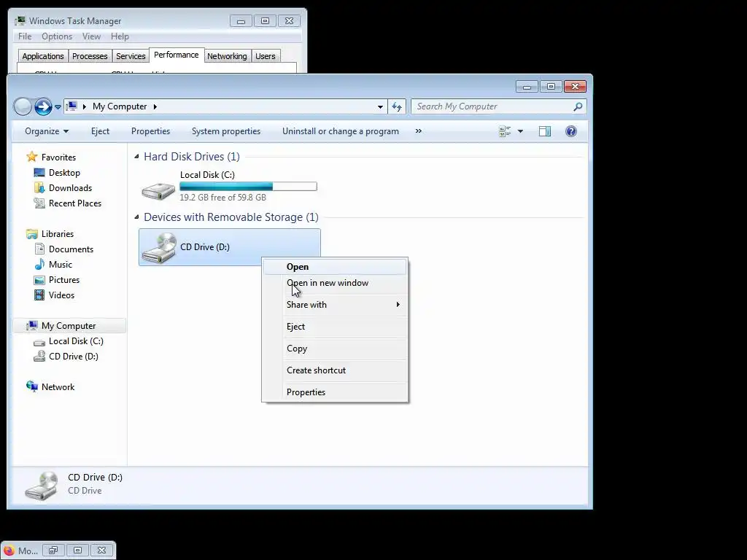Expand the address bar history dropdown
The height and width of the screenshot is (560, 747).
pos(380,106)
